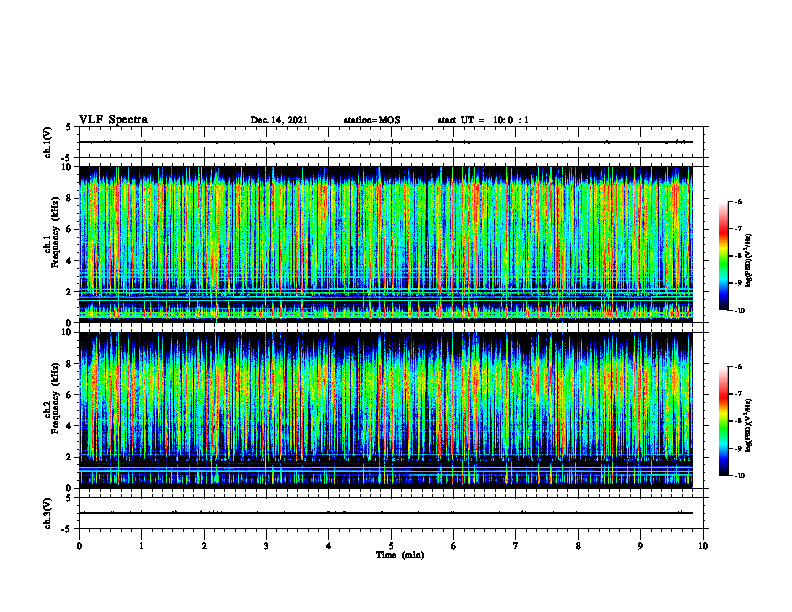Click the time axis tick label "7"
The height and width of the screenshot is (612, 792).
pyautogui.click(x=516, y=546)
